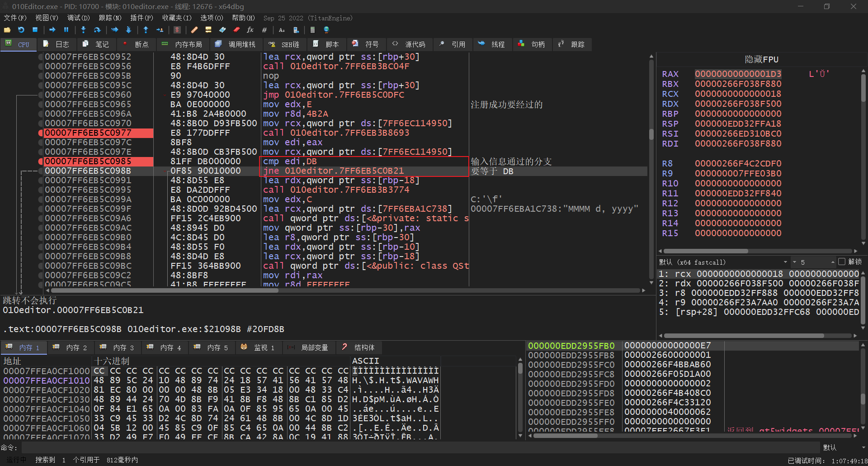Open the calculator tool icon

312,30
